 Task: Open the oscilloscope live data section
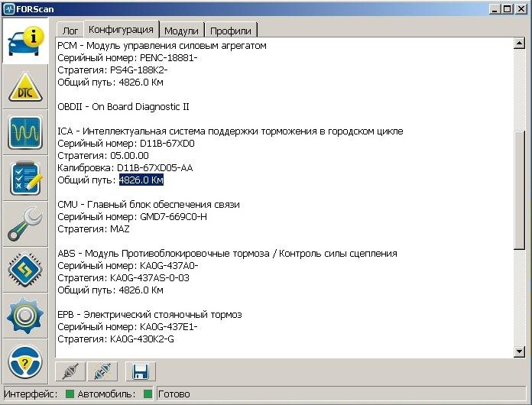(25, 133)
